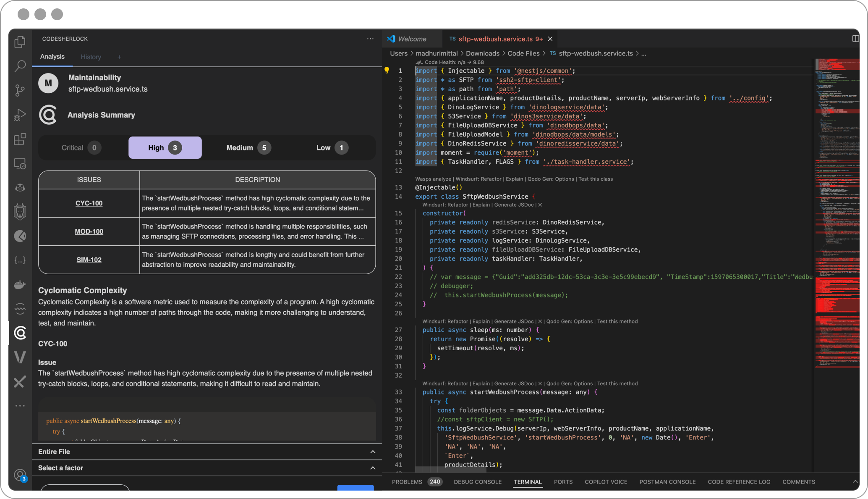Collapse the Entire File section
This screenshot has height=499, width=868.
pyautogui.click(x=373, y=452)
